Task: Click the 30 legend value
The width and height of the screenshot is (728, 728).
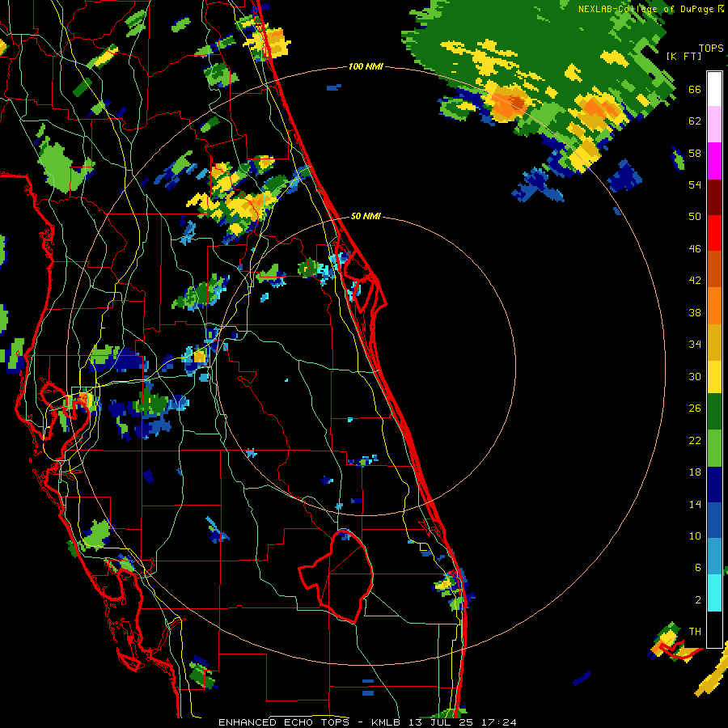Action: (695, 376)
